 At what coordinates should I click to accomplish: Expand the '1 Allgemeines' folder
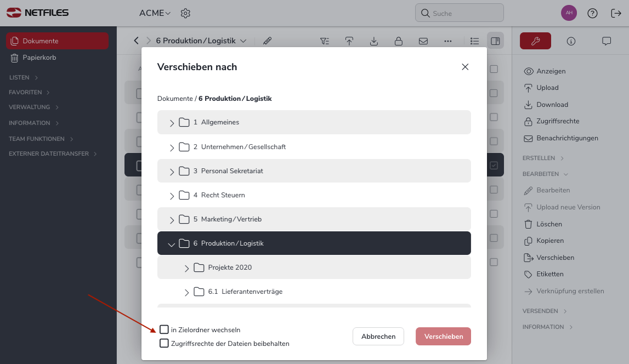172,123
